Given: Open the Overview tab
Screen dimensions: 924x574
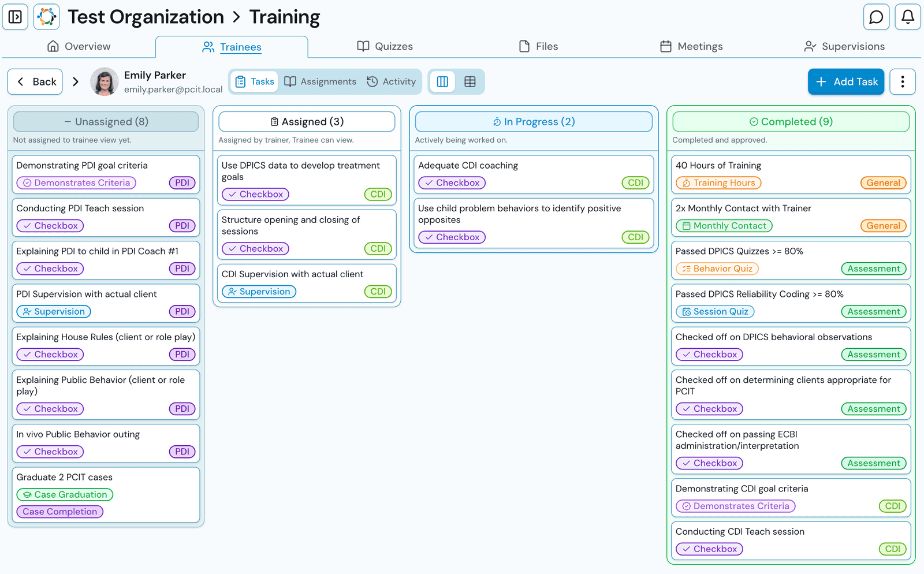Looking at the screenshot, I should [79, 46].
